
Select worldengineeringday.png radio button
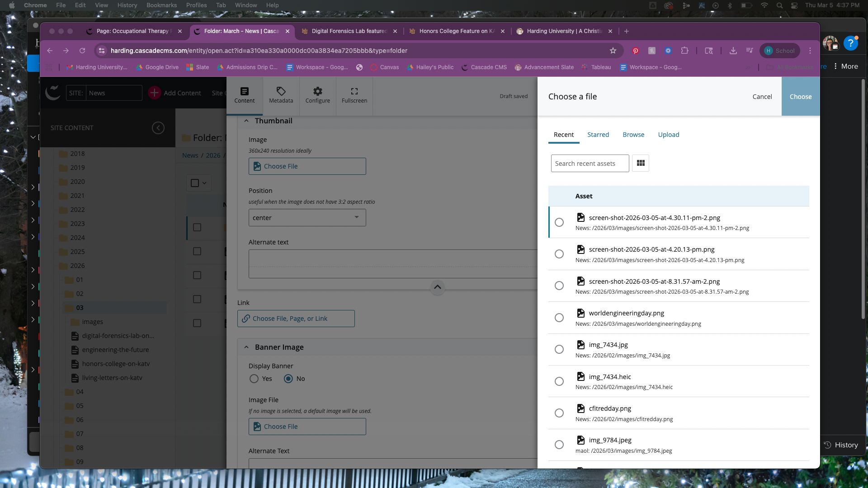click(x=559, y=318)
